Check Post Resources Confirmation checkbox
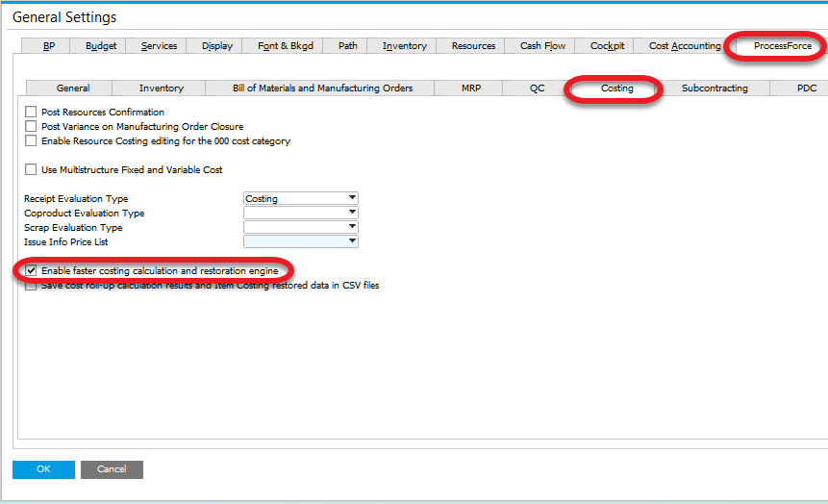 (x=32, y=113)
